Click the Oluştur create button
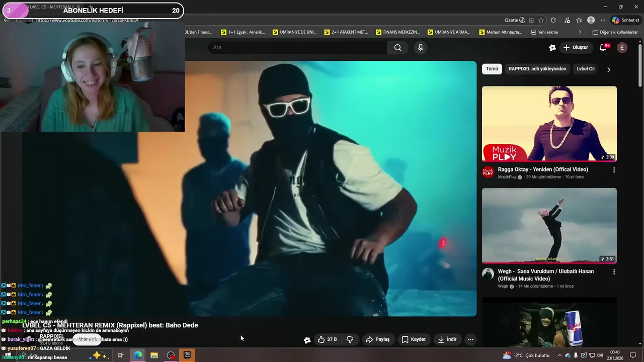 [575, 48]
